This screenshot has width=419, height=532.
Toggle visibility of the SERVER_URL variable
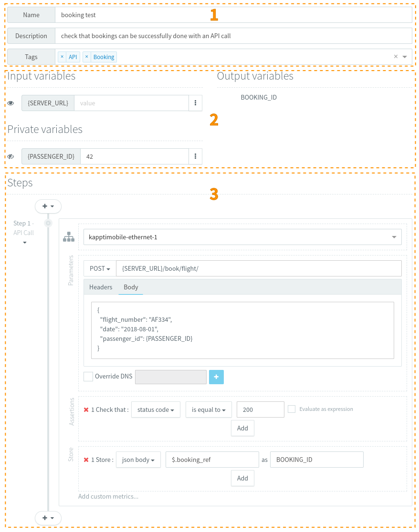tap(11, 103)
